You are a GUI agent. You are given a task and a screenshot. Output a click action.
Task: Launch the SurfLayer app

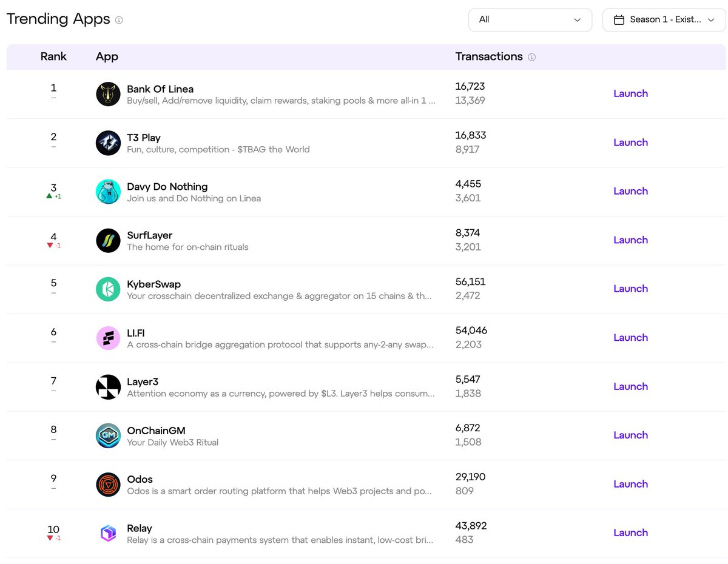tap(630, 240)
